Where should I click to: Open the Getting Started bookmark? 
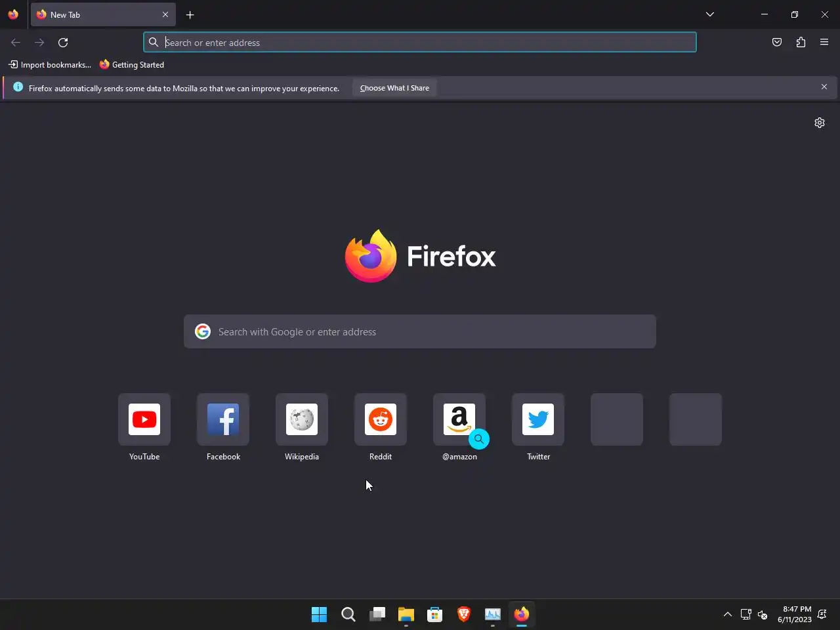point(132,65)
